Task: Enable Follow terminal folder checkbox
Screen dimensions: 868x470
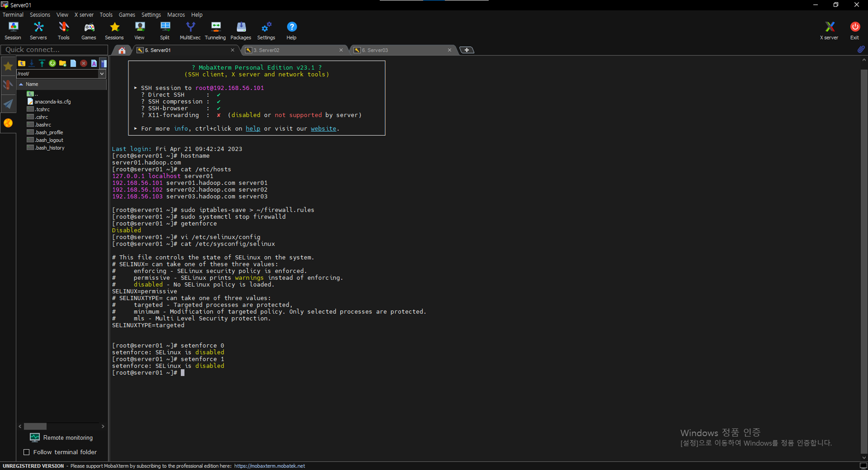Action: (26, 452)
